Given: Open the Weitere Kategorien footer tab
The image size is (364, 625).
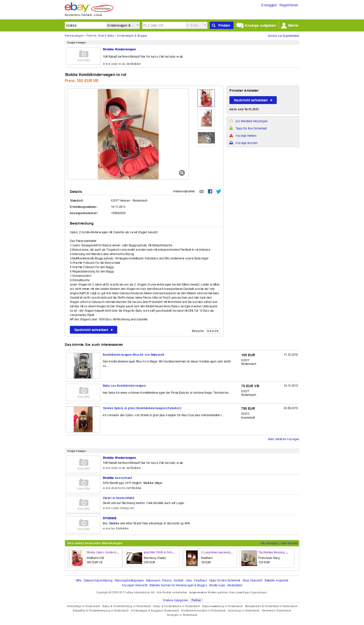Looking at the screenshot, I should [175, 600].
